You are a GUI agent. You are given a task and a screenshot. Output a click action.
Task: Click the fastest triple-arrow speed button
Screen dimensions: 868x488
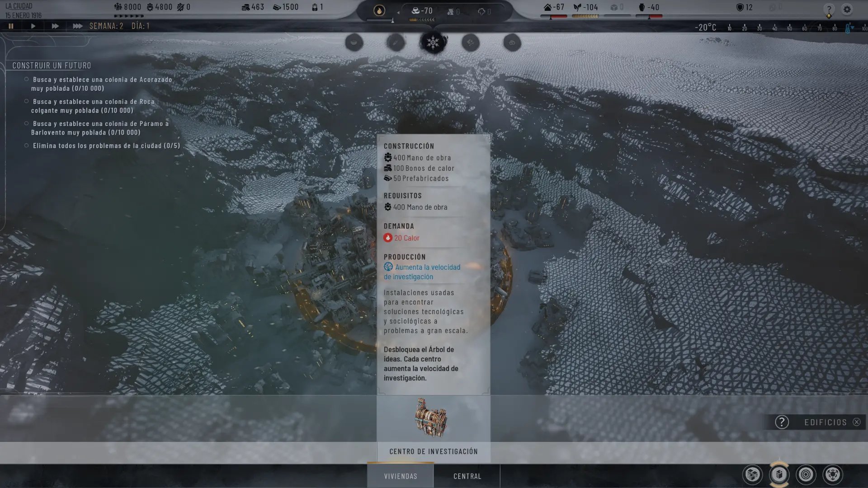click(77, 26)
